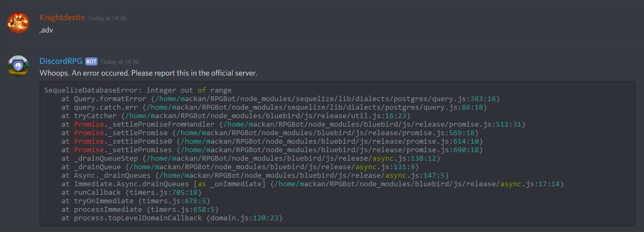Select 'at tryOnImmediate (timers.js:676:5)' line
Screen dimensions: 644x232
[135, 201]
